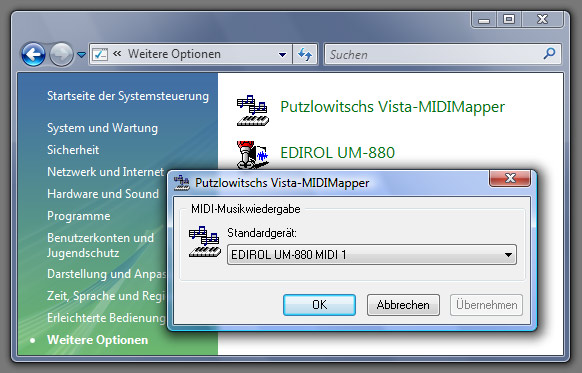Viewport: 582px width, 373px height.
Task: Click the EDIROL UM-880 joystick icon
Action: (252, 155)
